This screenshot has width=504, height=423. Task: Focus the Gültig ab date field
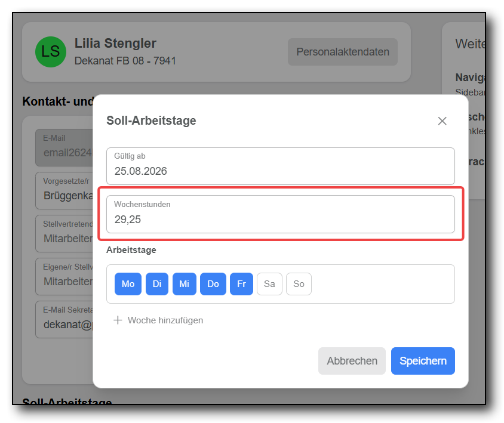281,166
